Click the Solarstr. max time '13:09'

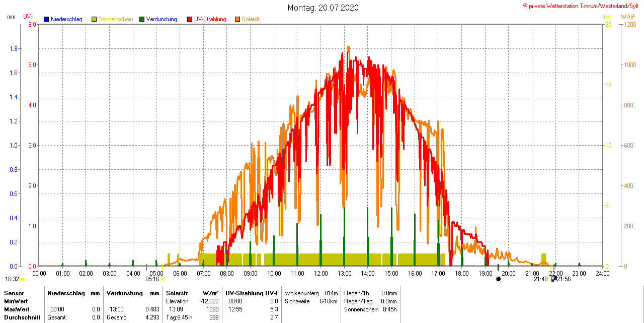tap(176, 309)
